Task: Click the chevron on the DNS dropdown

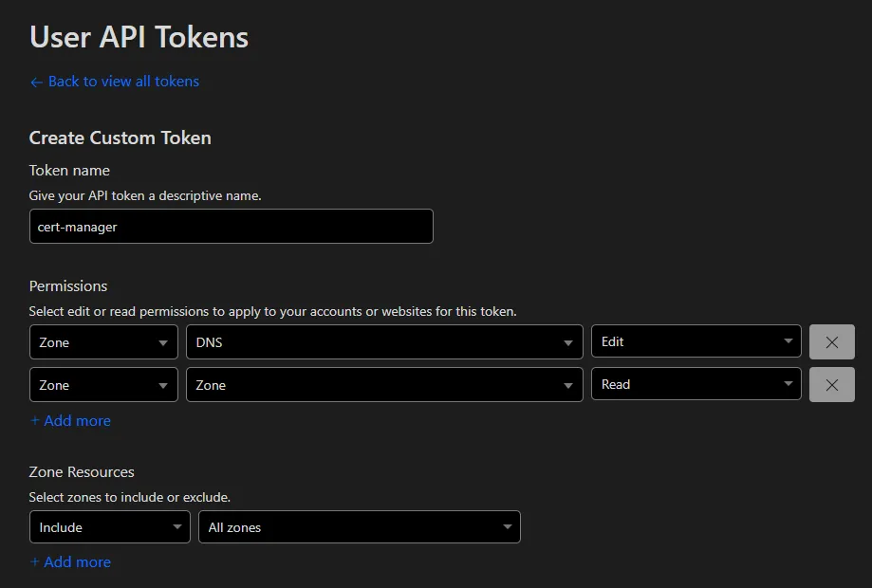Action: [x=568, y=341]
